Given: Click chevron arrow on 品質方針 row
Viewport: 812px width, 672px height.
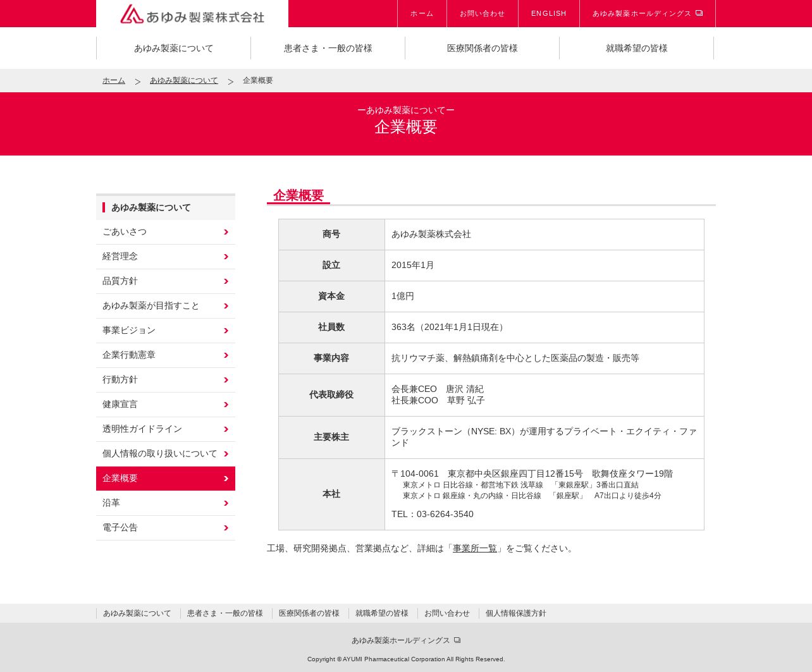Looking at the screenshot, I should click(226, 281).
